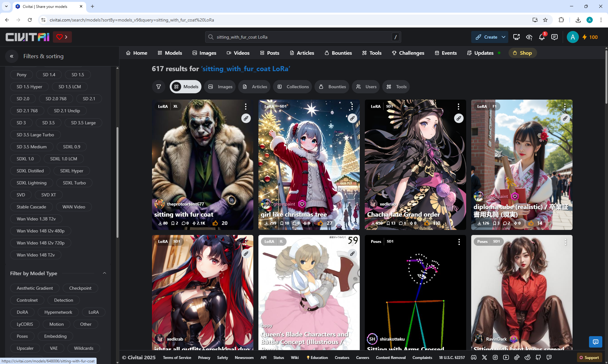
Task: Open the browsing mode eye icon
Action: coord(529,37)
